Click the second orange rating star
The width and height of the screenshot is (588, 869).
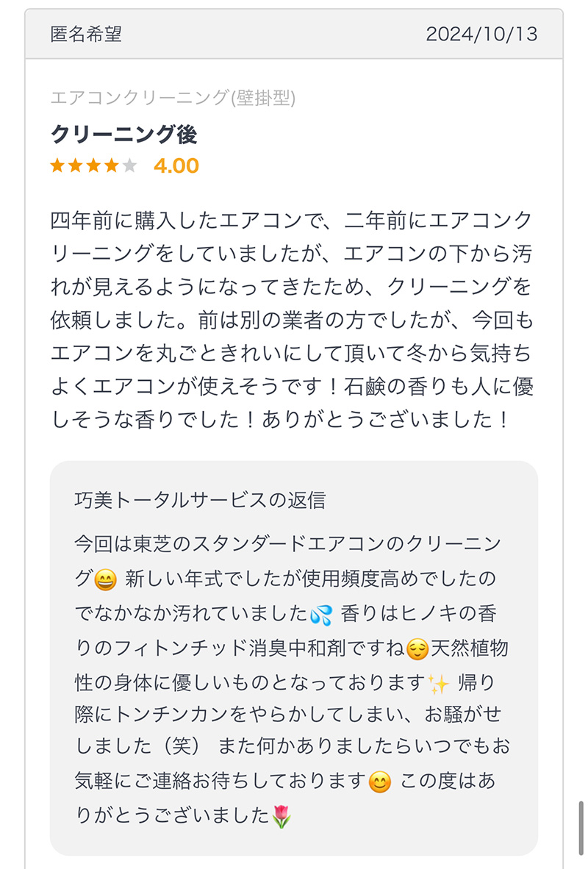click(76, 165)
